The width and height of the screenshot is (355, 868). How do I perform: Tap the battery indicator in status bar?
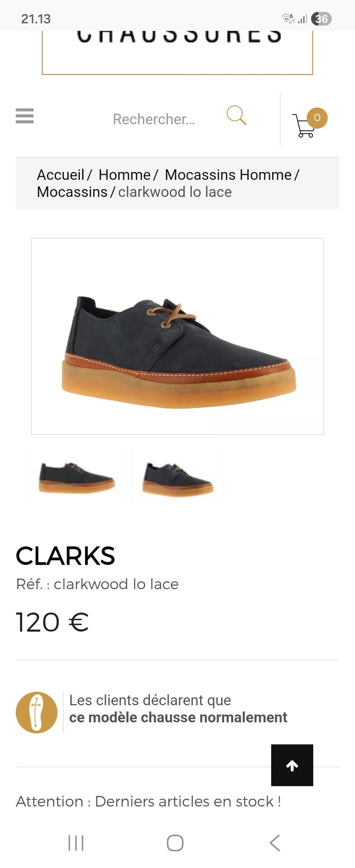click(x=321, y=18)
